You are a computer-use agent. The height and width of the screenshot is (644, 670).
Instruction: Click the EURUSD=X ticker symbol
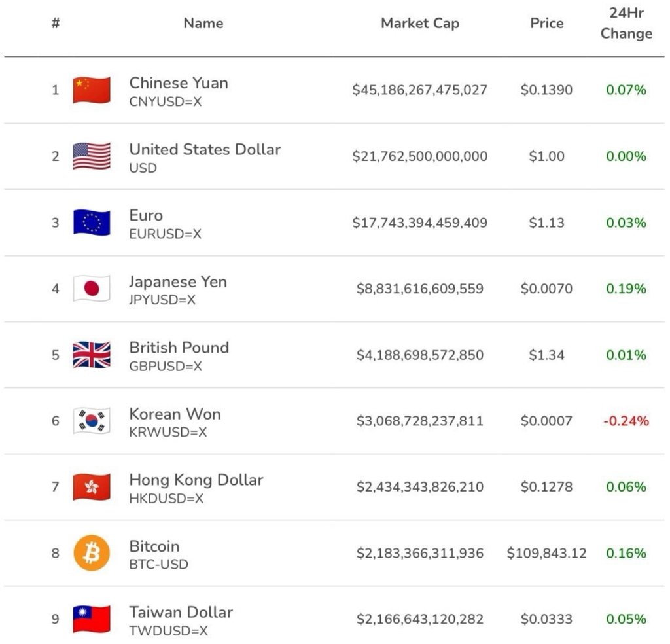[166, 234]
